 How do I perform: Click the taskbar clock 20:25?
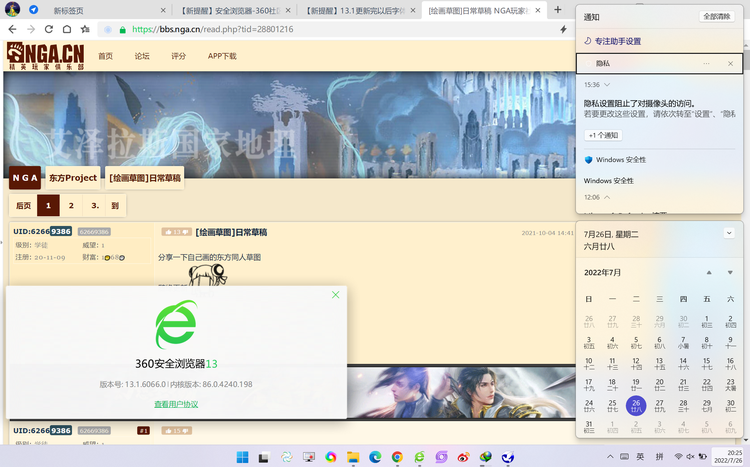728,456
